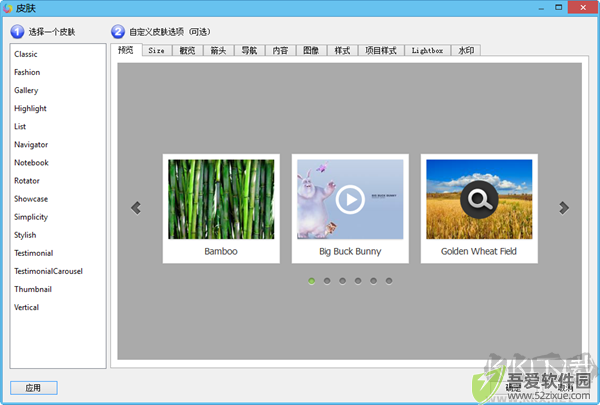The height and width of the screenshot is (405, 600).
Task: Select the fifth pagination dot
Action: point(373,281)
